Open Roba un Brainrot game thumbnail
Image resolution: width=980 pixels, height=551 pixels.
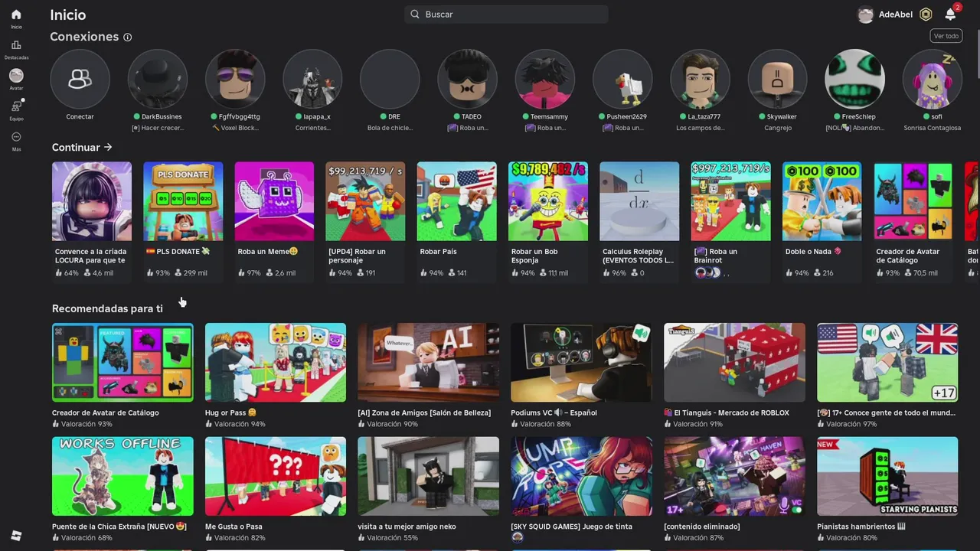[730, 201]
